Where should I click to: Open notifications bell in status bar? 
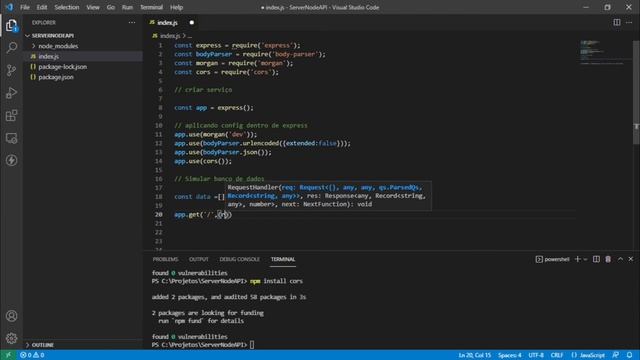click(x=629, y=355)
